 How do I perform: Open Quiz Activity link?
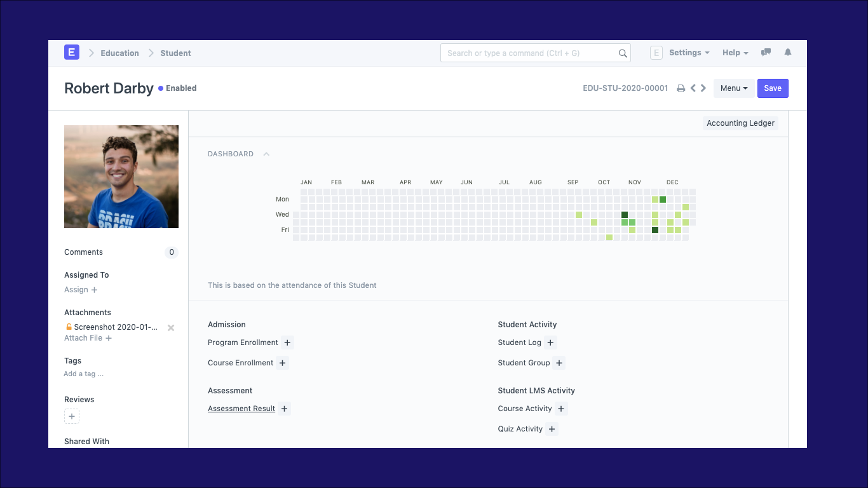coord(520,429)
